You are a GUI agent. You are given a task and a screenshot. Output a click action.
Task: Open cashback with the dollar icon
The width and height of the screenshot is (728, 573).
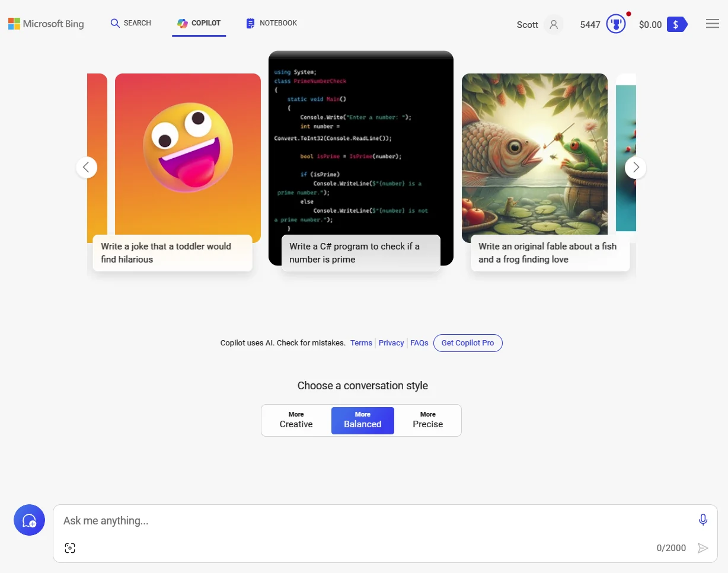[x=675, y=25]
